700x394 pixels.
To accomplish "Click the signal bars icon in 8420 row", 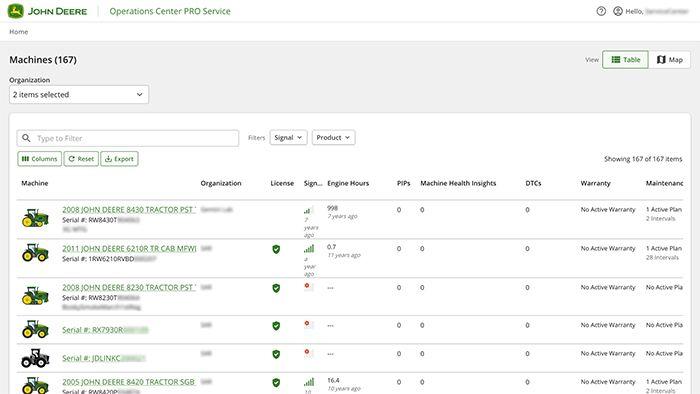I will 309,382.
